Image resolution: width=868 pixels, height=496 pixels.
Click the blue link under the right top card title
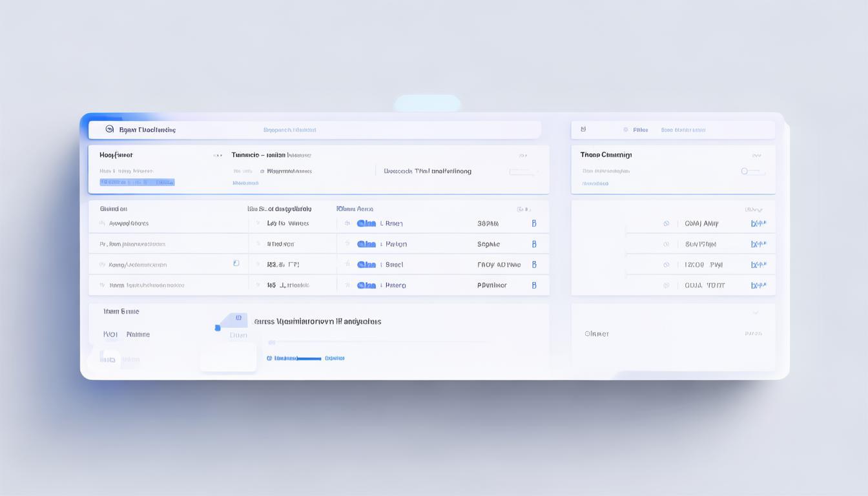pos(595,183)
